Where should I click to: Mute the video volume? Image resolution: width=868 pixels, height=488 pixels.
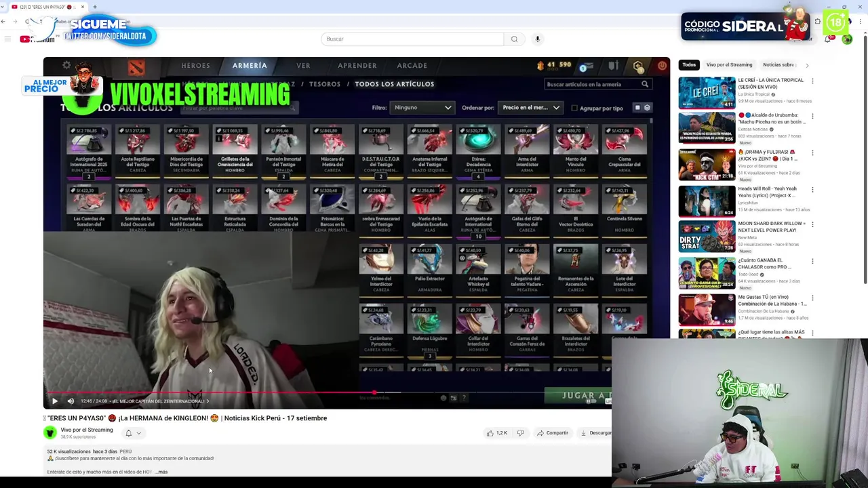click(x=71, y=401)
